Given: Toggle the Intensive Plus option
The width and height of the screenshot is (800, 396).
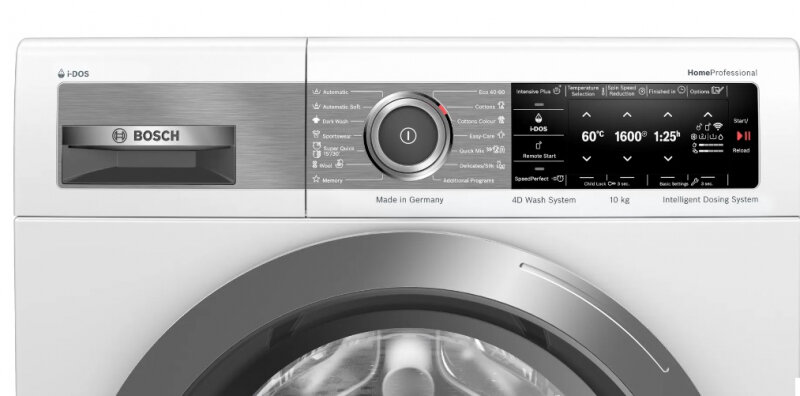Looking at the screenshot, I should (x=539, y=91).
